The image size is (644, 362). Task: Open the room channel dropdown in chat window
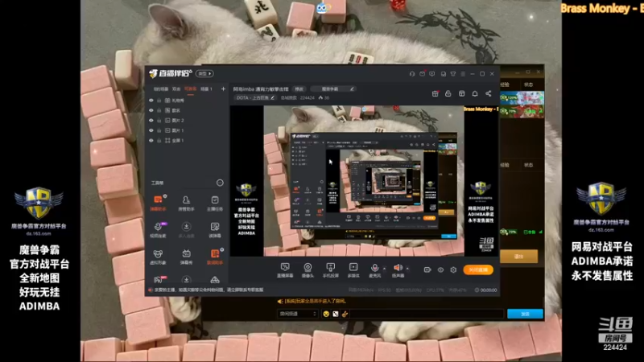tap(298, 314)
